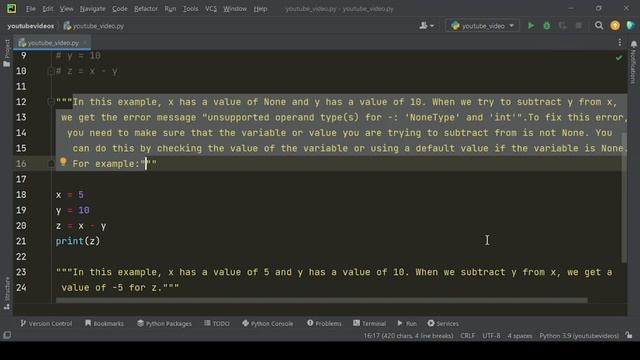640x360 pixels.
Task: Click the Stop process icon
Action: pos(578,26)
